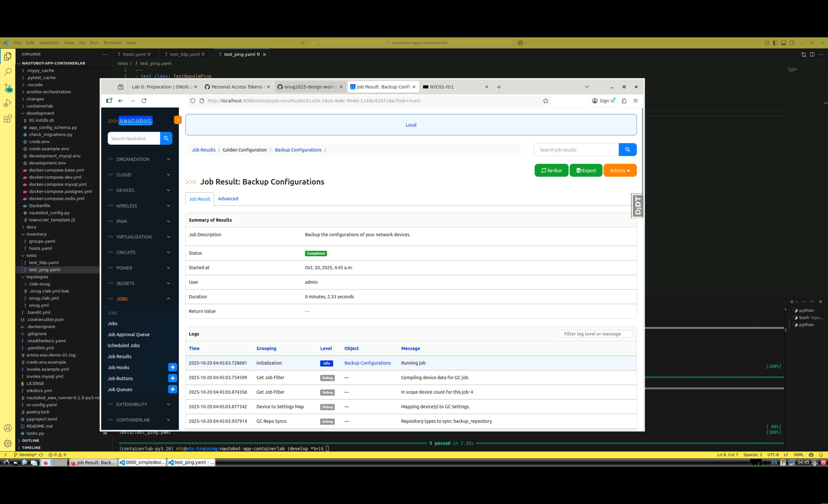Open Backup Configurations breadcrumb link
The width and height of the screenshot is (828, 504).
tap(298, 150)
